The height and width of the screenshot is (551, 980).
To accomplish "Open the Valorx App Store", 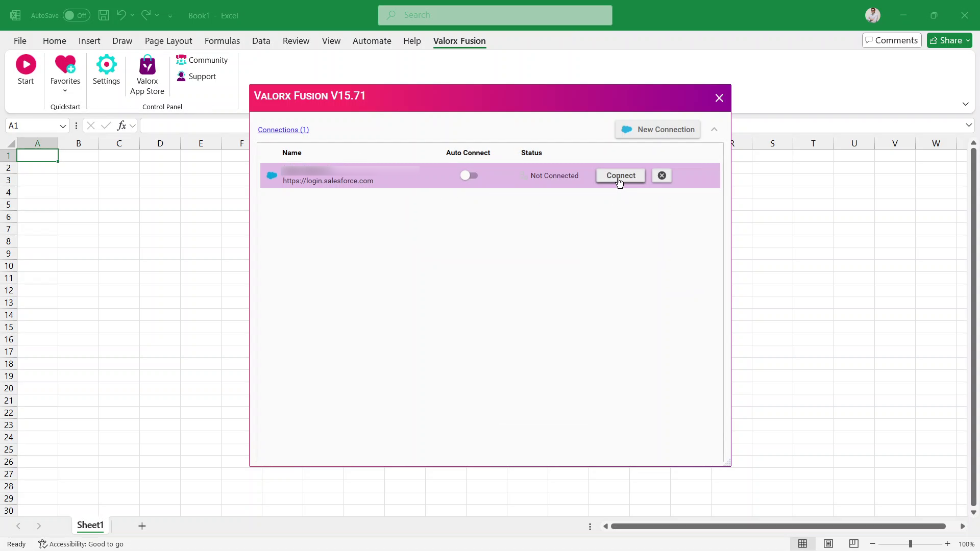I will click(147, 74).
